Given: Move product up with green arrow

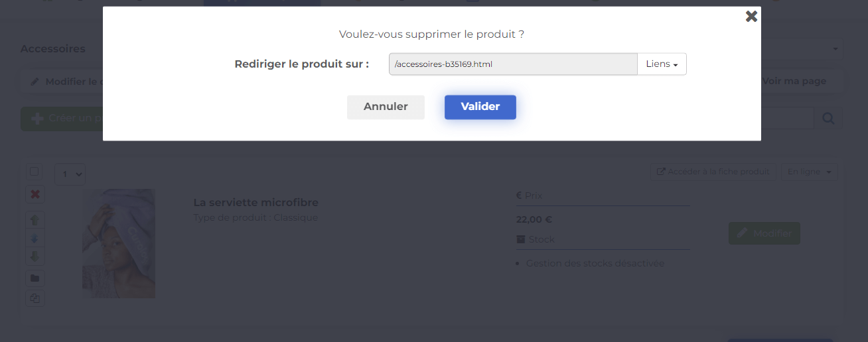Looking at the screenshot, I should 35,219.
